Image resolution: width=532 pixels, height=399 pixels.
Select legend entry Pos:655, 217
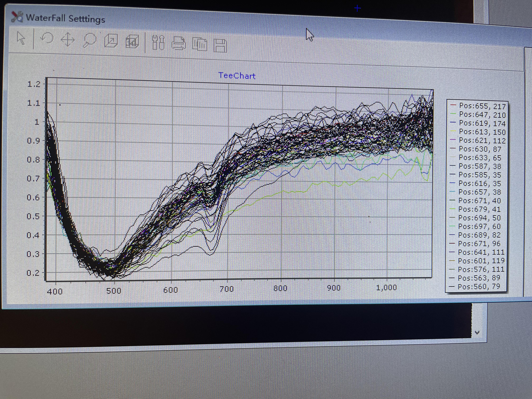point(482,106)
